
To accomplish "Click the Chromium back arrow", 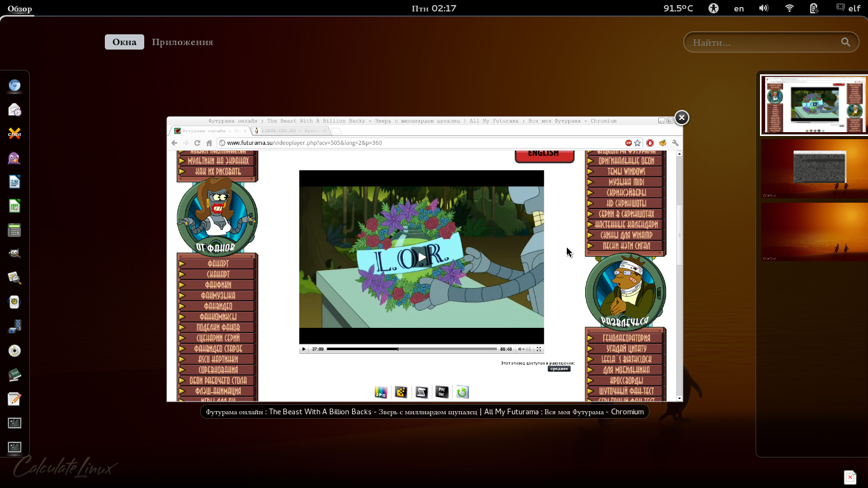I will [175, 143].
